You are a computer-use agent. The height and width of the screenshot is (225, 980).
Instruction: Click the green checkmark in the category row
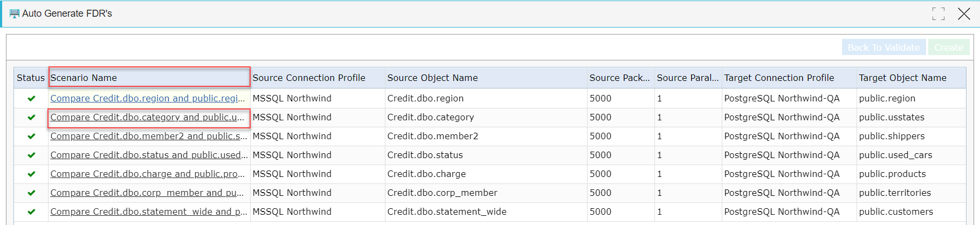click(x=31, y=117)
